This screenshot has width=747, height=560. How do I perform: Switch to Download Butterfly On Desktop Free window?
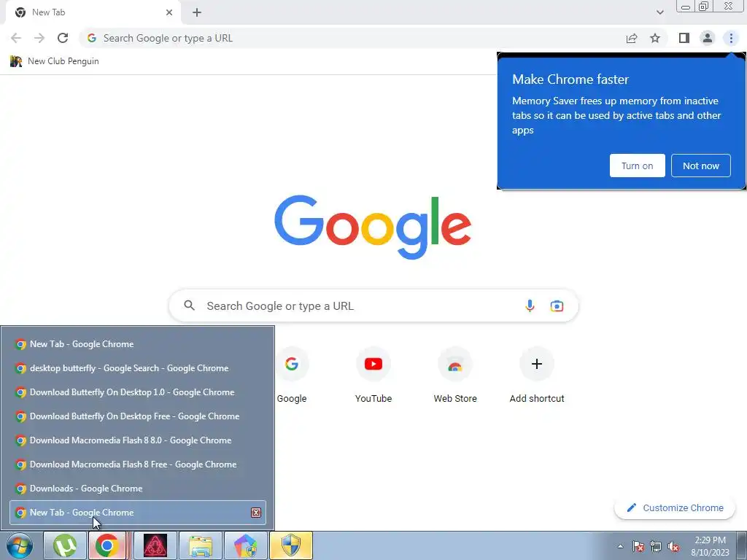click(x=138, y=416)
